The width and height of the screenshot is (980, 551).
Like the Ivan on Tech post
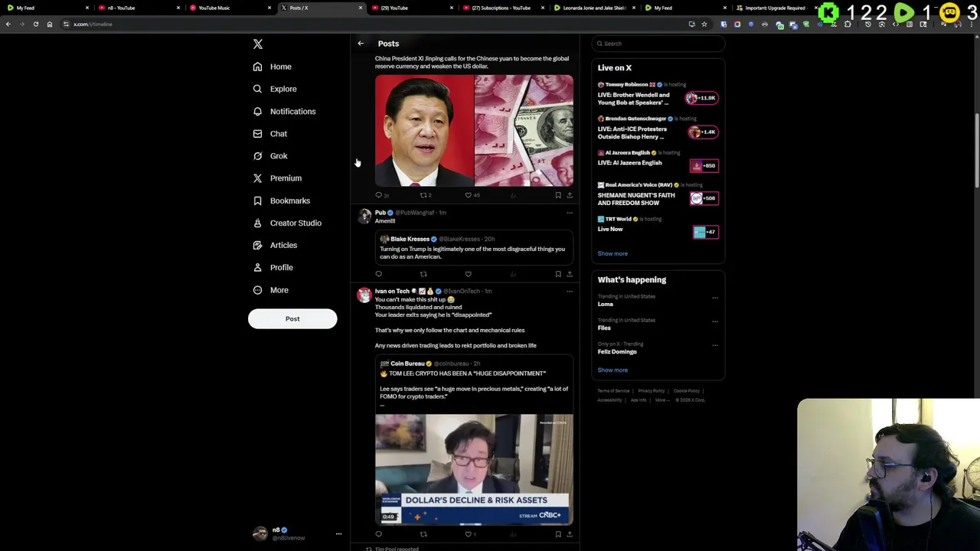pyautogui.click(x=469, y=535)
